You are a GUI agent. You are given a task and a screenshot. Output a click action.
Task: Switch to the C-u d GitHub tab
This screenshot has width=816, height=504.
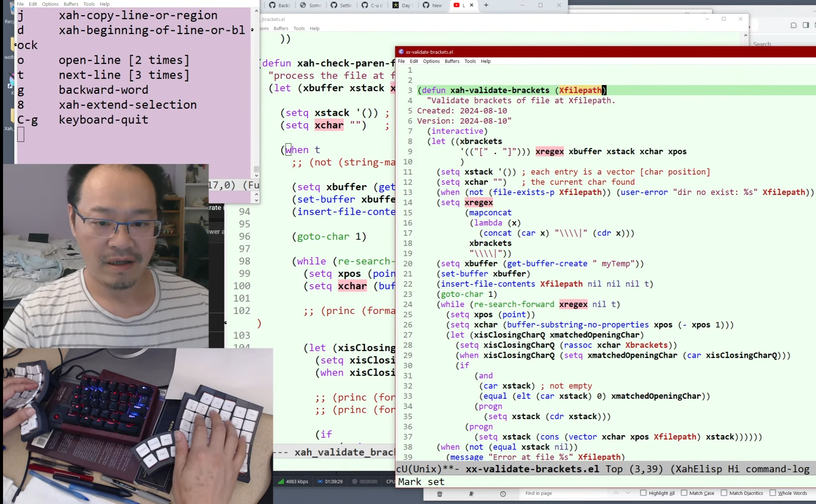[x=372, y=5]
